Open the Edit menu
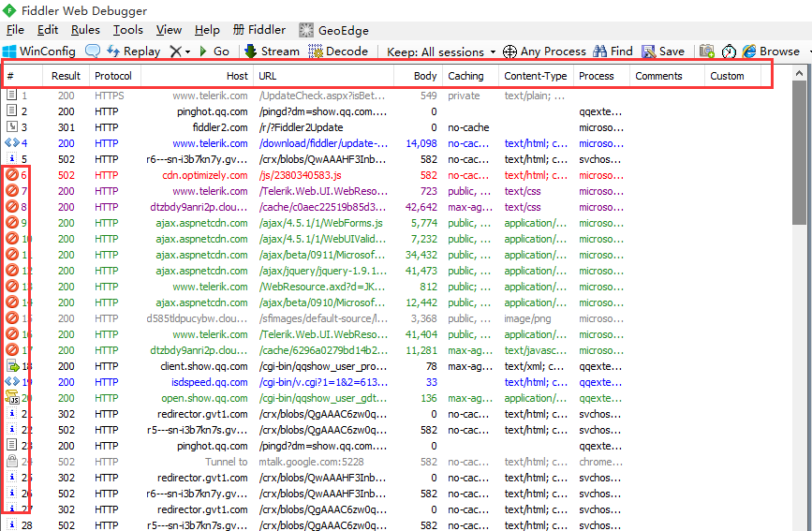This screenshot has height=531, width=812. tap(48, 30)
